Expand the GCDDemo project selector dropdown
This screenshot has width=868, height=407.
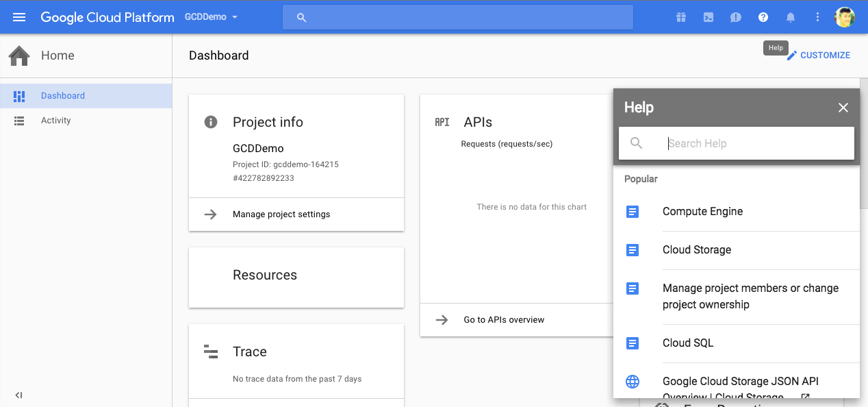(x=212, y=17)
